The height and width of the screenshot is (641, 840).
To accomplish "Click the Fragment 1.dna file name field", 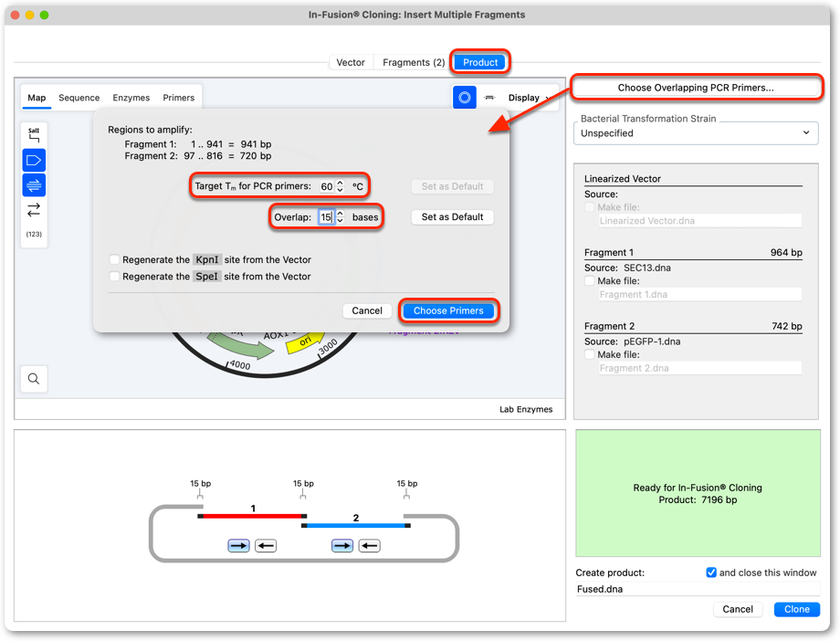I will [x=699, y=294].
